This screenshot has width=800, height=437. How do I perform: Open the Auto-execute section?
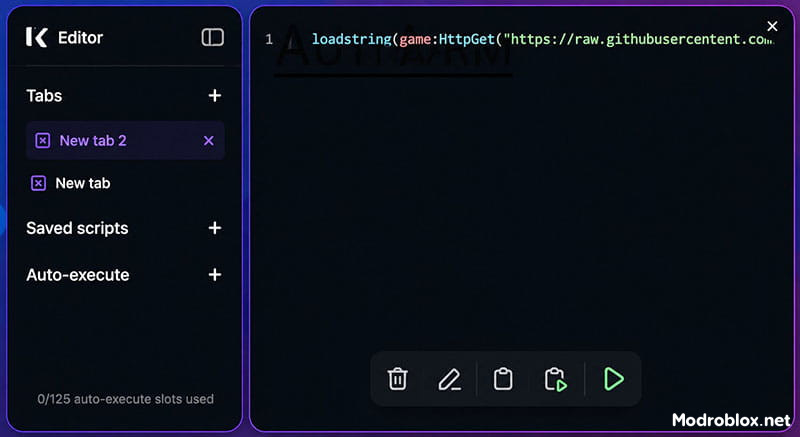point(78,275)
